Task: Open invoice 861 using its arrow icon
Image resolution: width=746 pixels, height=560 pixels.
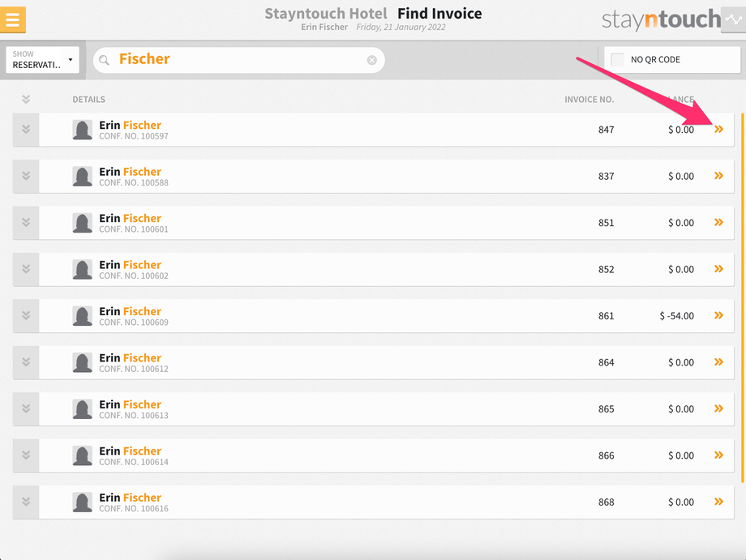Action: pyautogui.click(x=718, y=315)
